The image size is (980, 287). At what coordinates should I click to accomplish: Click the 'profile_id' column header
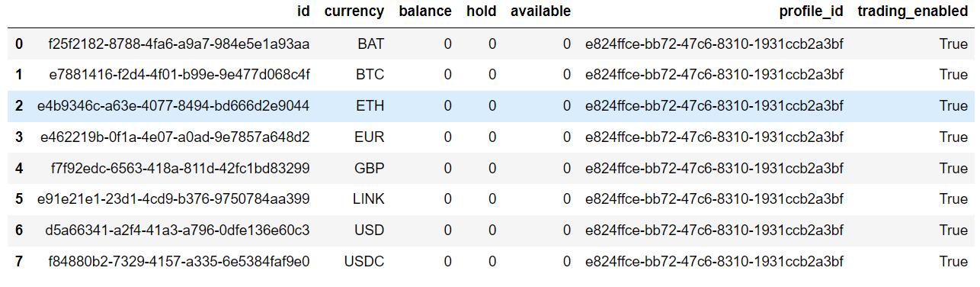coord(811,11)
